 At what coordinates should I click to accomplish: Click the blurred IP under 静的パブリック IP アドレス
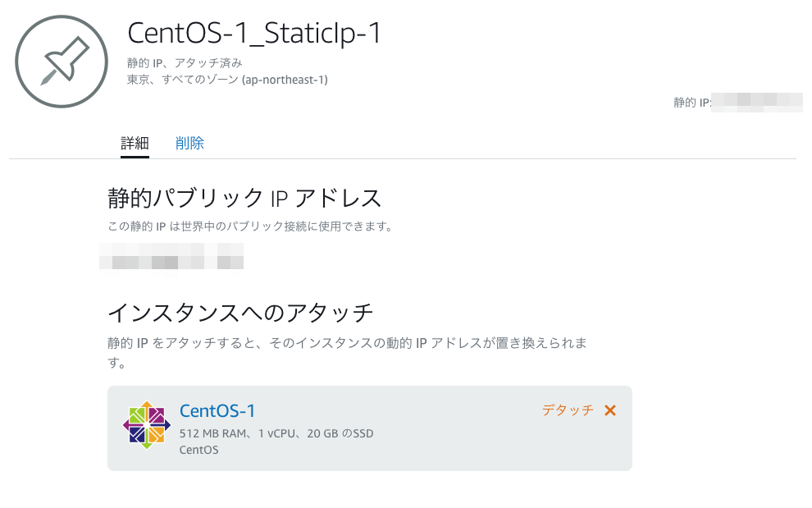click(171, 256)
